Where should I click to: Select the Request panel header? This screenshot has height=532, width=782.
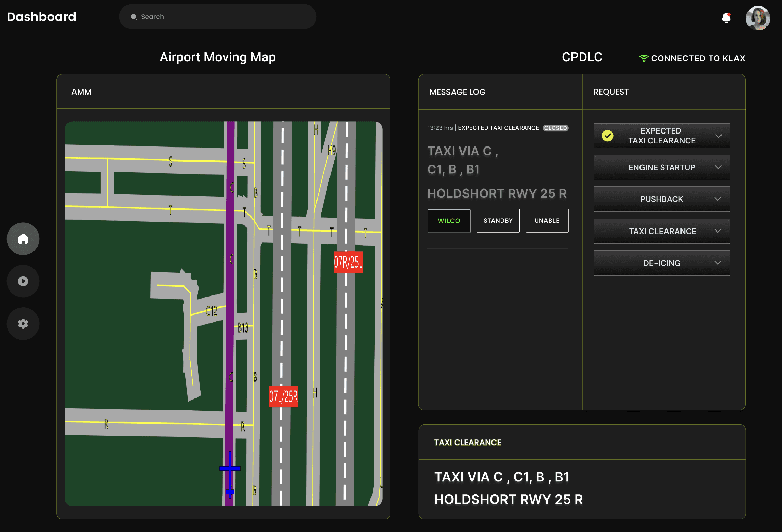611,92
